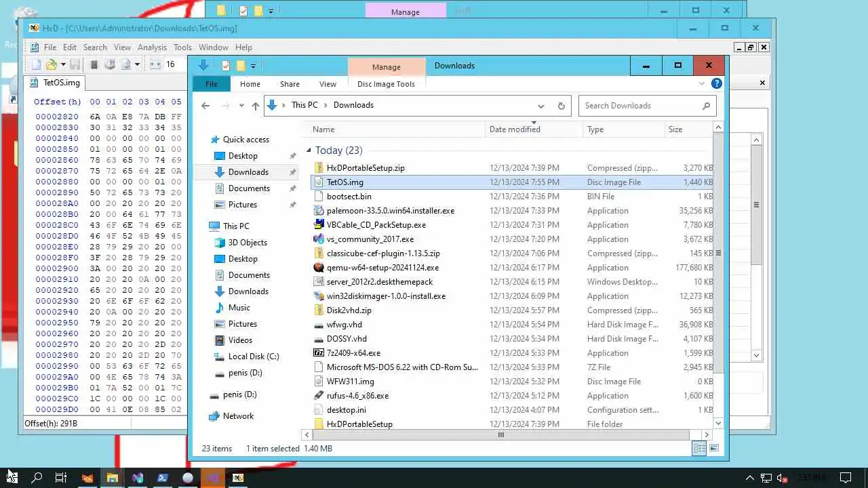The width and height of the screenshot is (868, 488).
Task: Go up one folder level in Explorer
Action: point(256,106)
